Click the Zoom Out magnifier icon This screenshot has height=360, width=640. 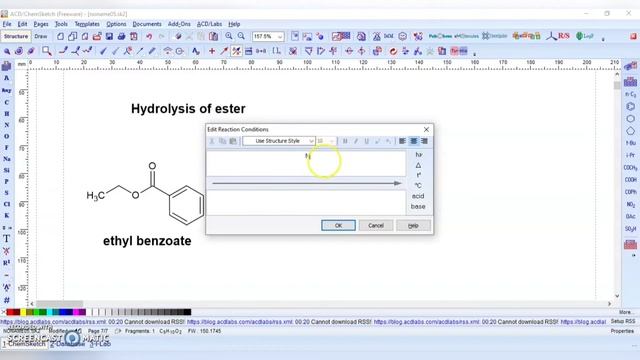coord(241,36)
